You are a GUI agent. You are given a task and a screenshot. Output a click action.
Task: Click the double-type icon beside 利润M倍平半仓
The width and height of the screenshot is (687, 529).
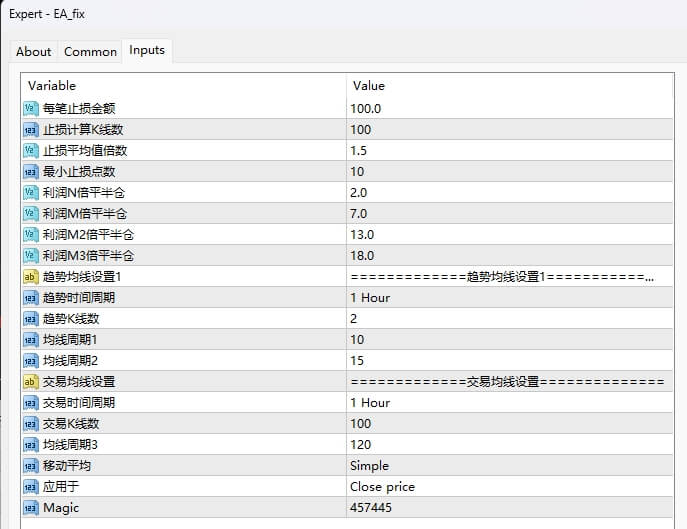tap(31, 214)
